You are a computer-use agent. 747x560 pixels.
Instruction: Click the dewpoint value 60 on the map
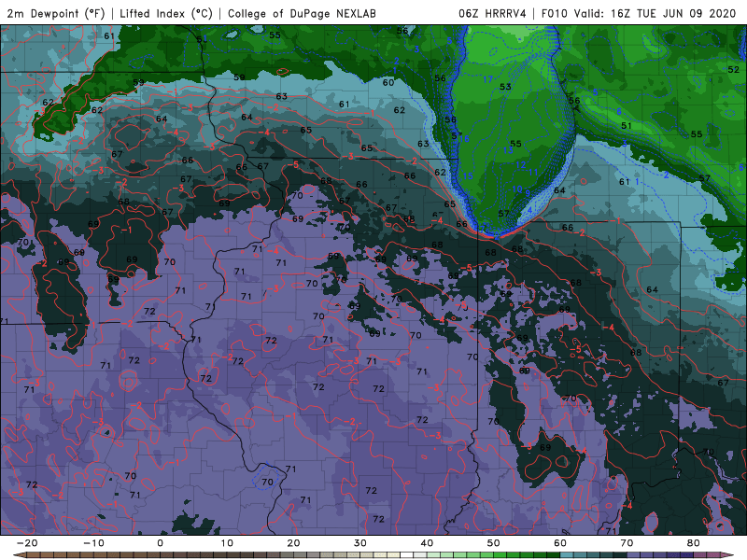point(388,82)
